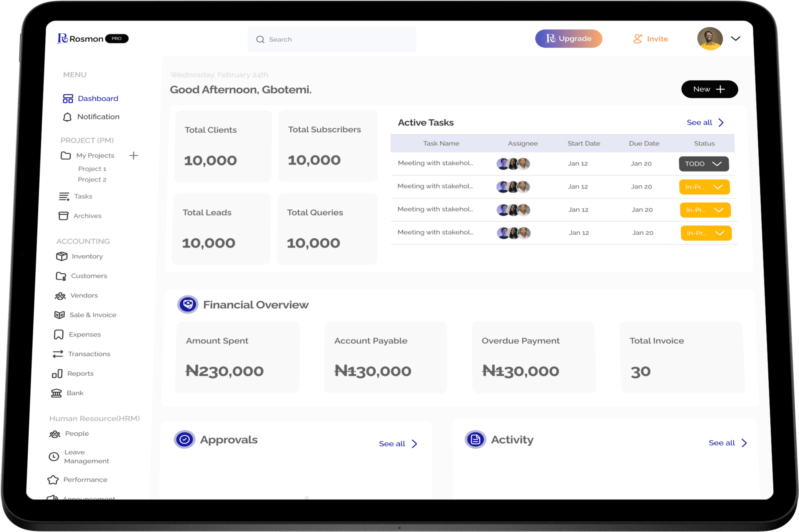Image resolution: width=799 pixels, height=532 pixels.
Task: Click assignee avatars in the TODO row
Action: [x=513, y=164]
